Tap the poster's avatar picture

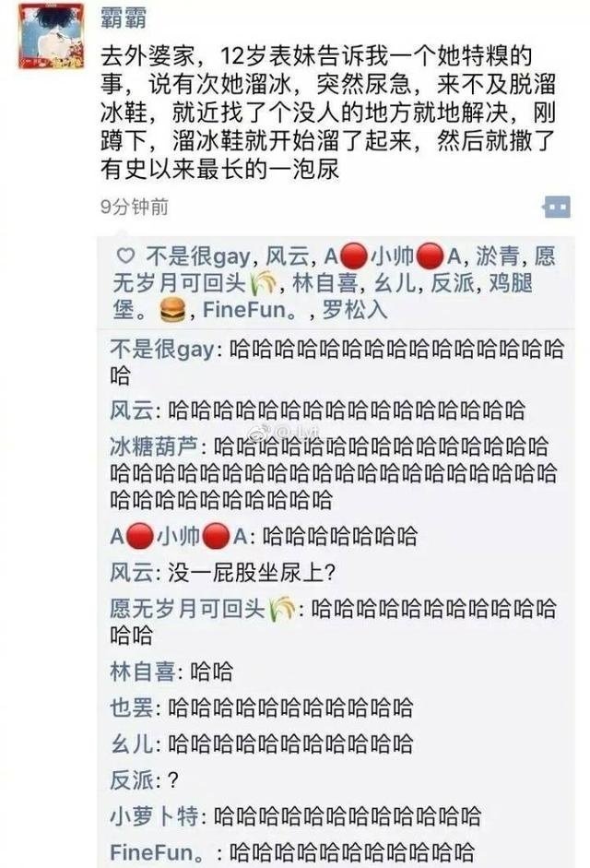pos(52,34)
